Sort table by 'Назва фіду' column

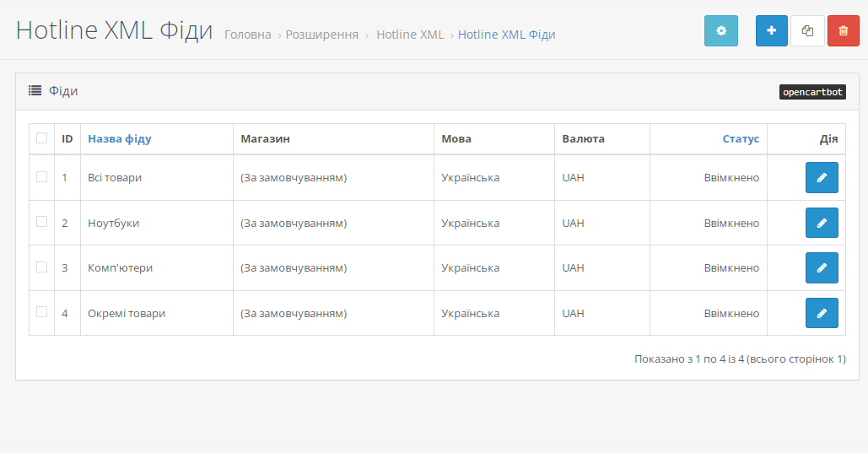coord(120,138)
